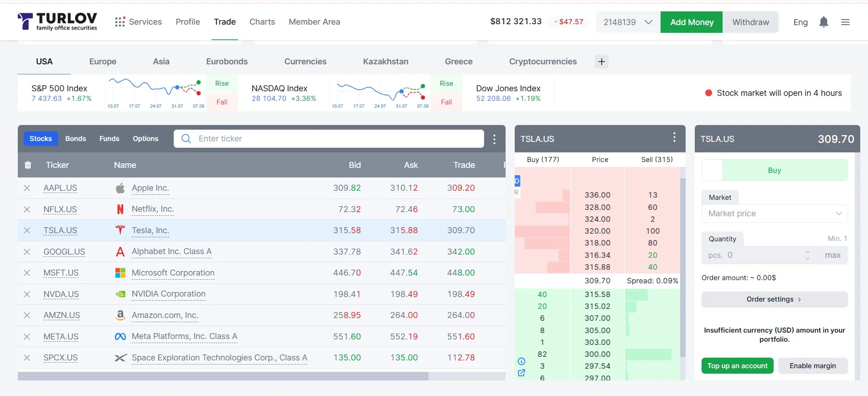Remove TSLA.US from the watchlist

click(x=27, y=230)
